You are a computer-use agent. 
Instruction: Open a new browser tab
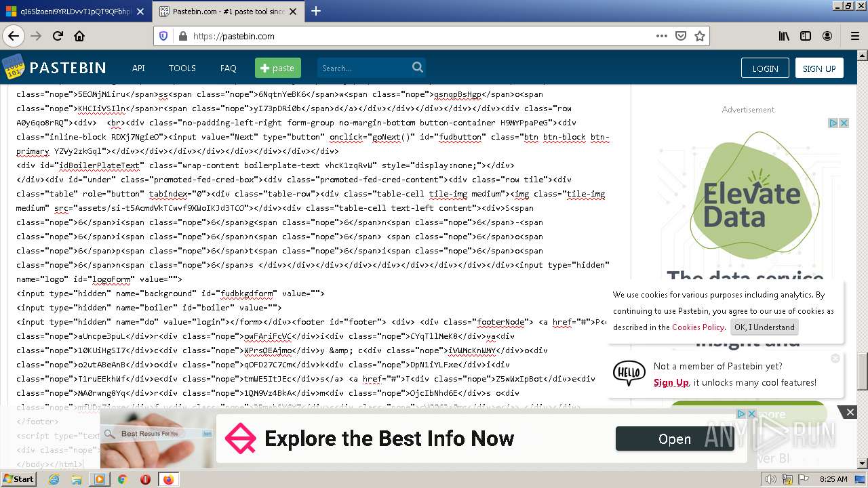pos(316,11)
